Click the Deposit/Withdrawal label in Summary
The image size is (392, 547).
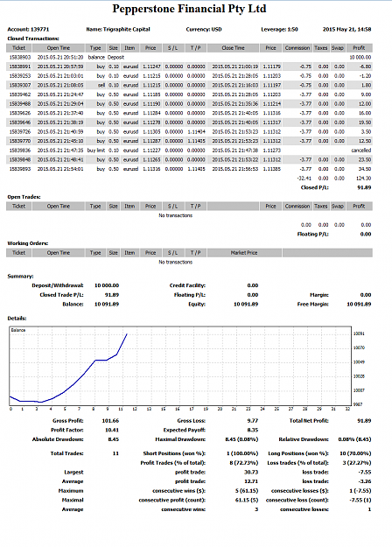[58, 285]
